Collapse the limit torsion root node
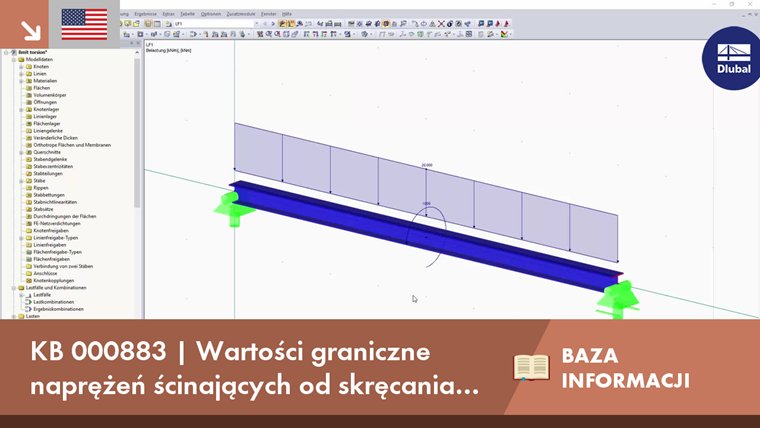 6,52
